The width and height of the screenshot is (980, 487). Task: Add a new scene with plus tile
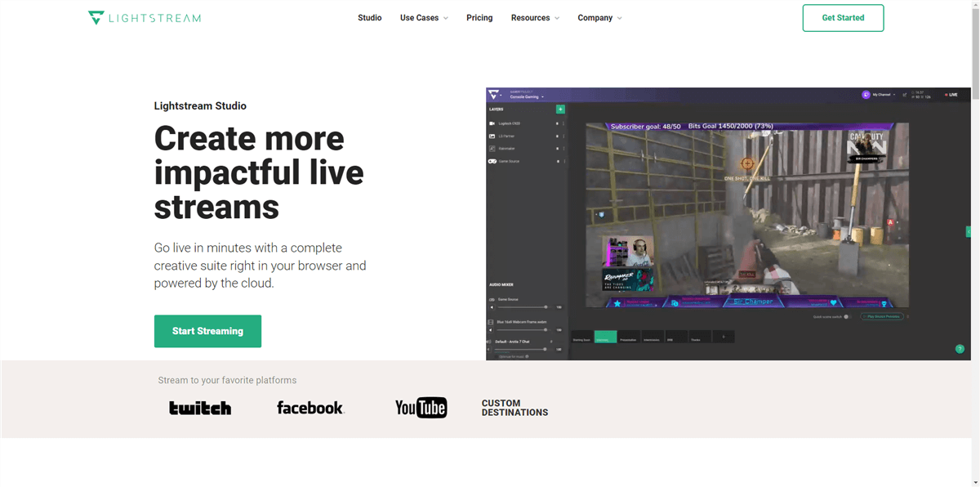(724, 337)
